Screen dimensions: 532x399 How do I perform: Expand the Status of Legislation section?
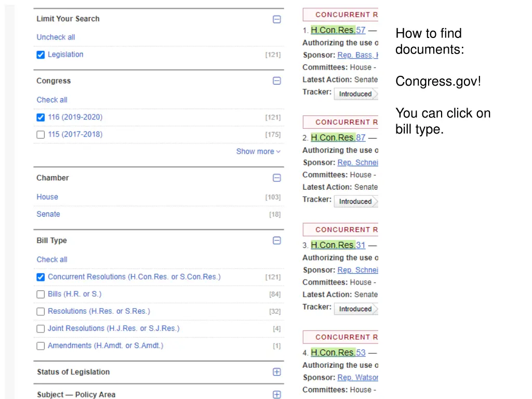[x=276, y=372]
